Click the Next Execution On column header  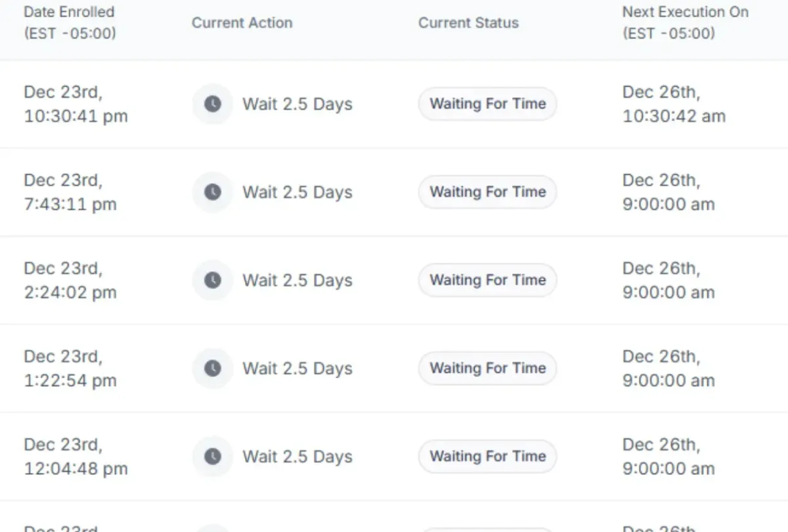click(x=686, y=22)
